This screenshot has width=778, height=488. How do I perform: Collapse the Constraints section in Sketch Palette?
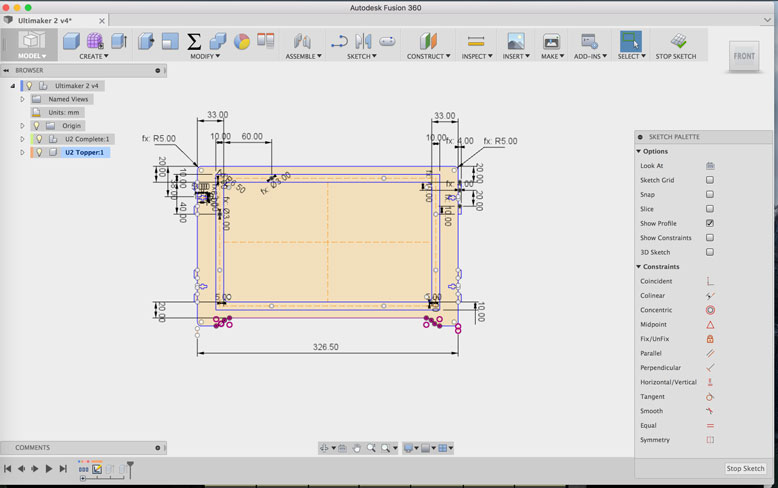(x=639, y=267)
